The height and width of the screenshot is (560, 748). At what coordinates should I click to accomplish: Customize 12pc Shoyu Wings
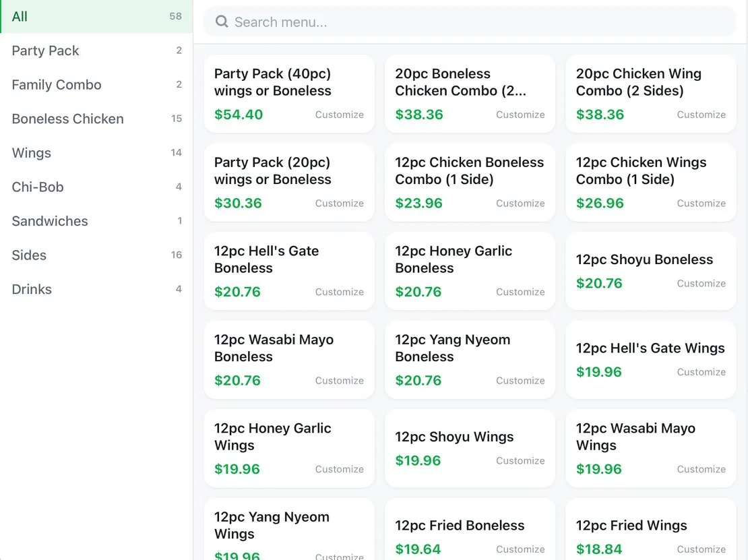click(520, 461)
